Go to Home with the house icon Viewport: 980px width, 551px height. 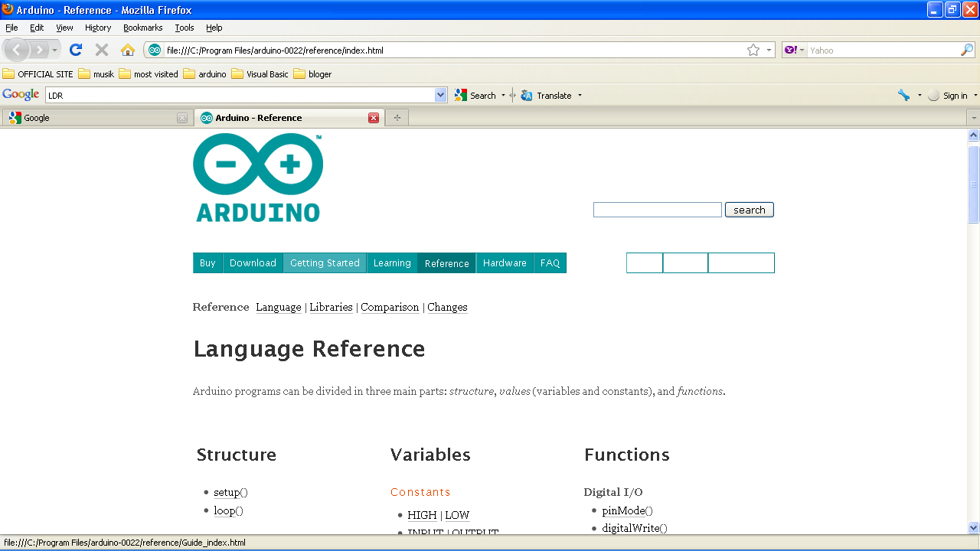click(x=128, y=50)
